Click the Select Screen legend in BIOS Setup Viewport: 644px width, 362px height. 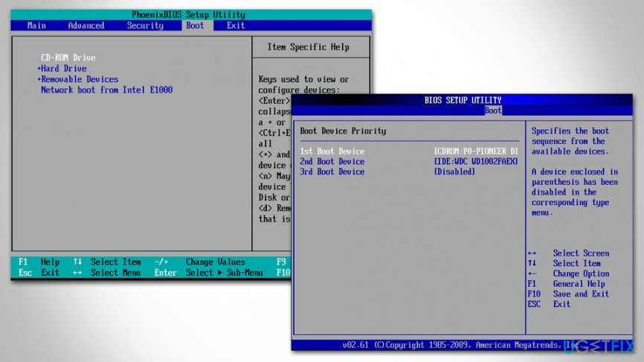click(x=581, y=253)
